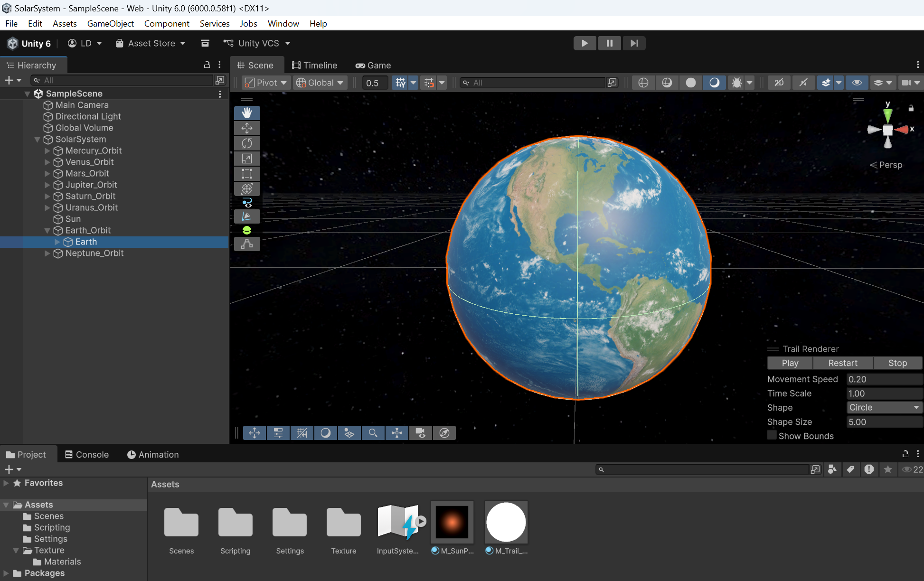Enable the Show Bounds checkbox
Viewport: 924px width, 581px height.
(x=772, y=435)
